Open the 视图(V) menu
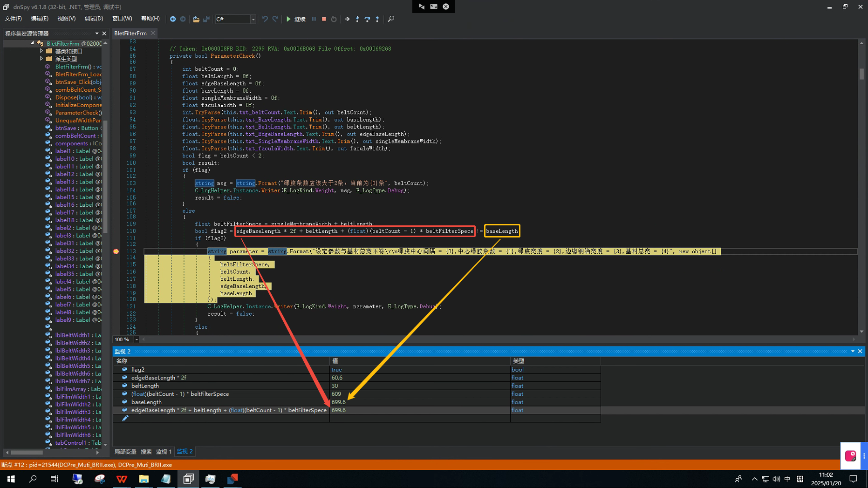This screenshot has width=868, height=488. tap(66, 19)
